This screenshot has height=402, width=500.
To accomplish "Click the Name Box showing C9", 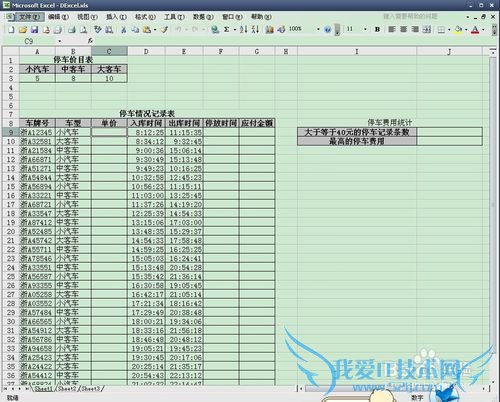I will pyautogui.click(x=29, y=41).
